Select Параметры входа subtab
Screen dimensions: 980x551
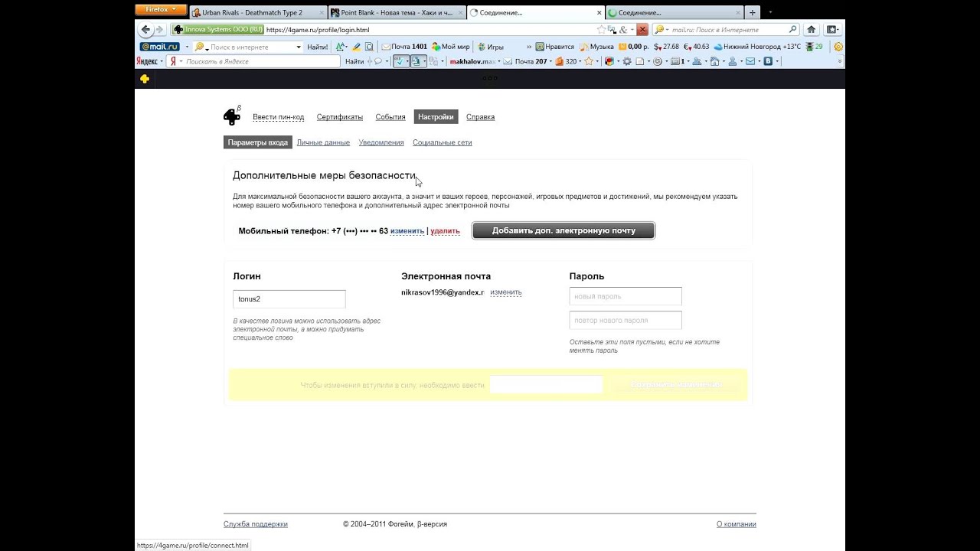[x=258, y=142]
